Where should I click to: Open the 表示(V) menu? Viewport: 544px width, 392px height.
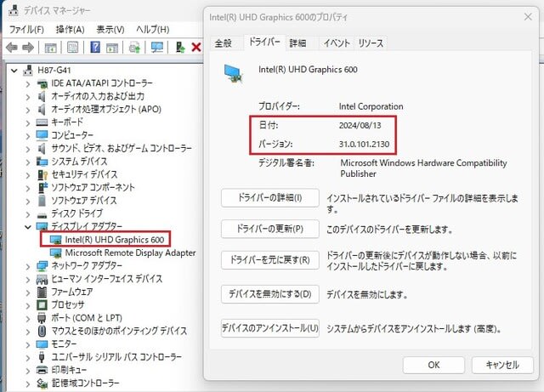click(x=110, y=30)
